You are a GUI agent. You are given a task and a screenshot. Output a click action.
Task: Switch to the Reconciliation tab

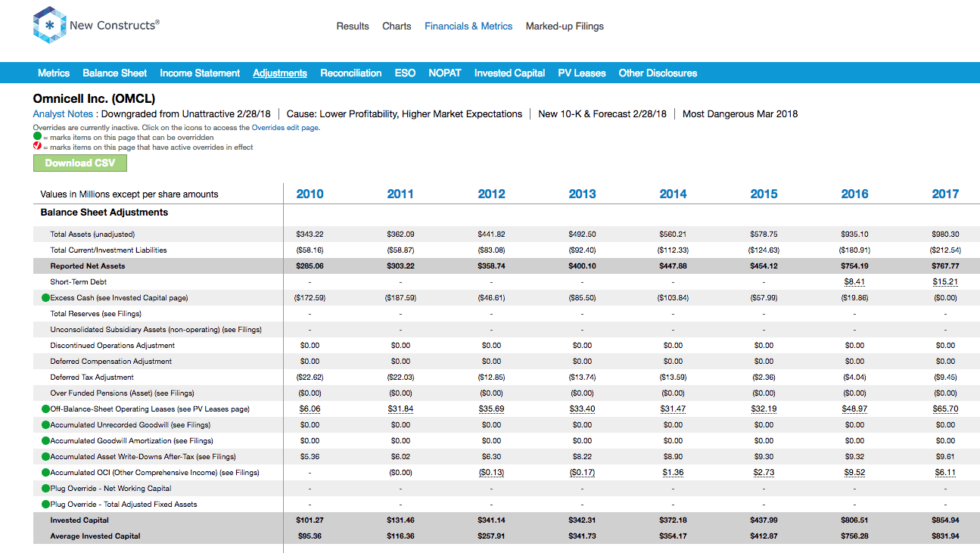tap(351, 73)
